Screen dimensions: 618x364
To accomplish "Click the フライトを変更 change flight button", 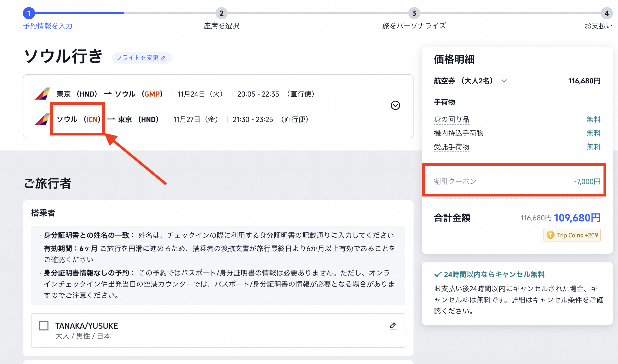I will [x=142, y=58].
